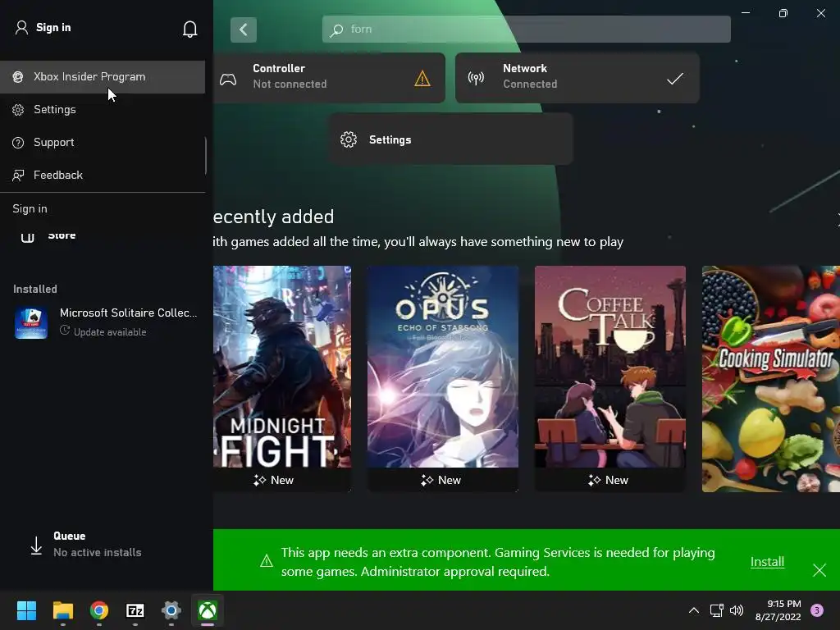Open the Midnight Fight game tile
840x630 pixels.
pyautogui.click(x=282, y=379)
